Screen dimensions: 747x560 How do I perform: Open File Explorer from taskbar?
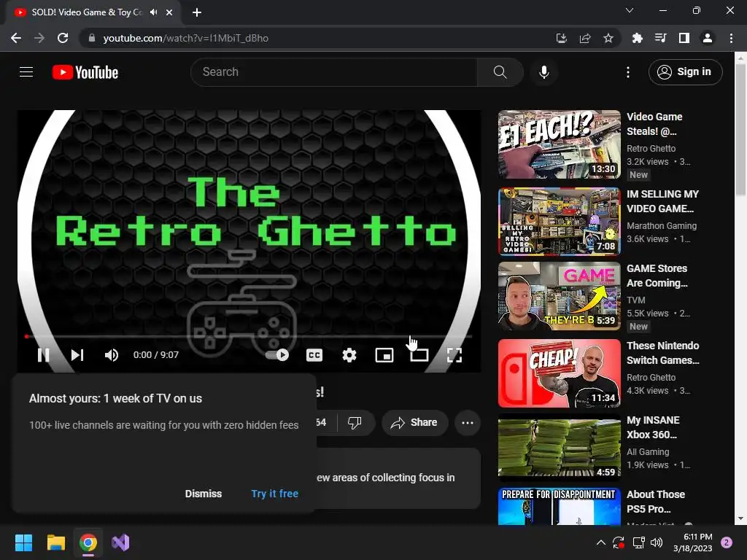pyautogui.click(x=55, y=542)
